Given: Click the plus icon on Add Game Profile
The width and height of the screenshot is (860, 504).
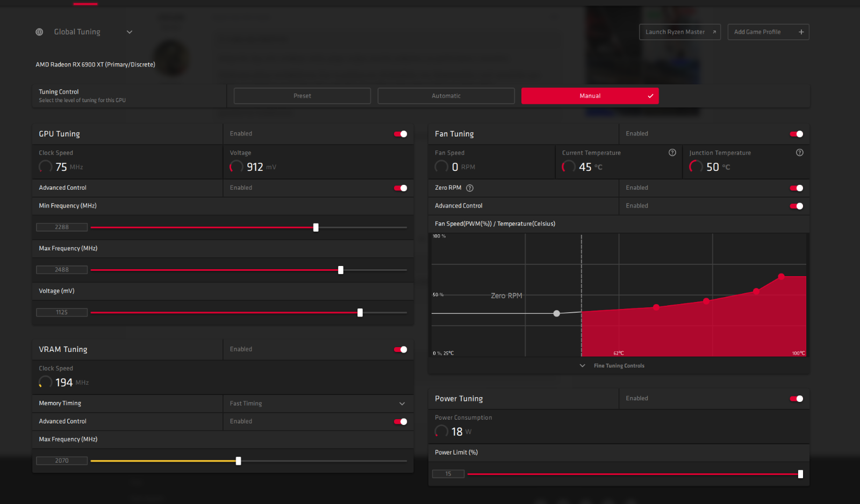Looking at the screenshot, I should [801, 32].
